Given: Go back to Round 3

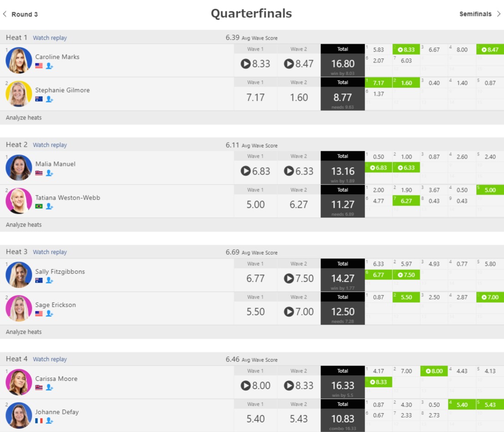Looking at the screenshot, I should point(20,14).
